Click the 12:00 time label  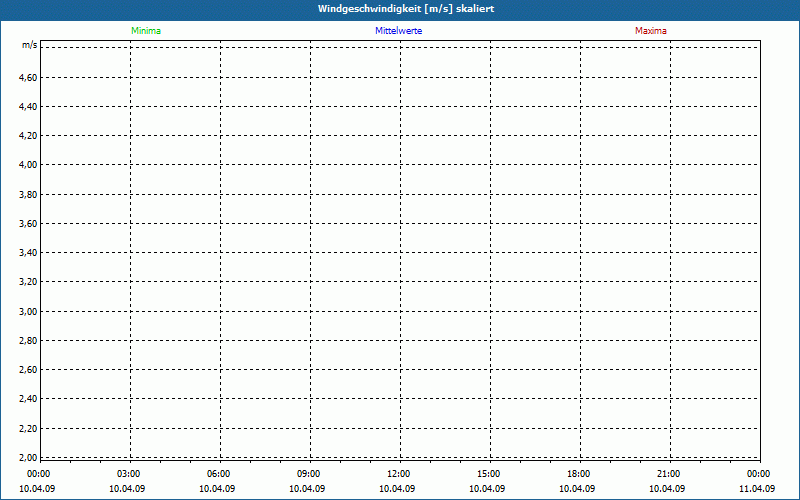398,474
